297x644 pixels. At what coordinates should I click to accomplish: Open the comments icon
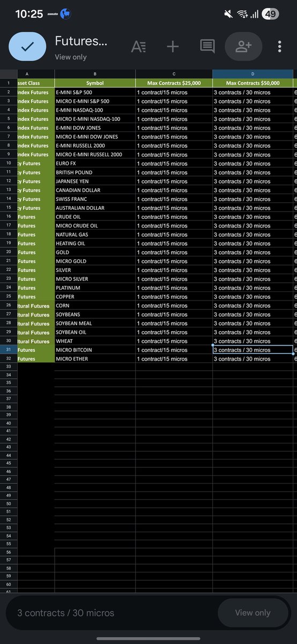207,47
